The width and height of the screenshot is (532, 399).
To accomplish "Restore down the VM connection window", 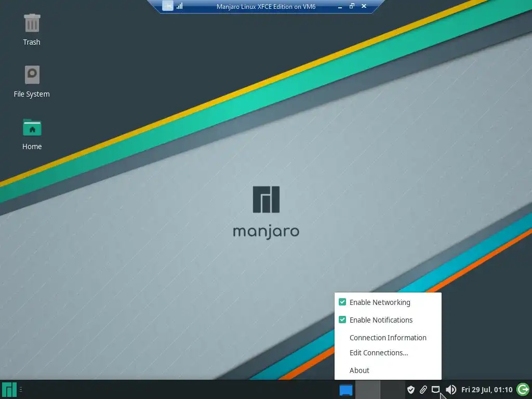I will click(x=352, y=6).
